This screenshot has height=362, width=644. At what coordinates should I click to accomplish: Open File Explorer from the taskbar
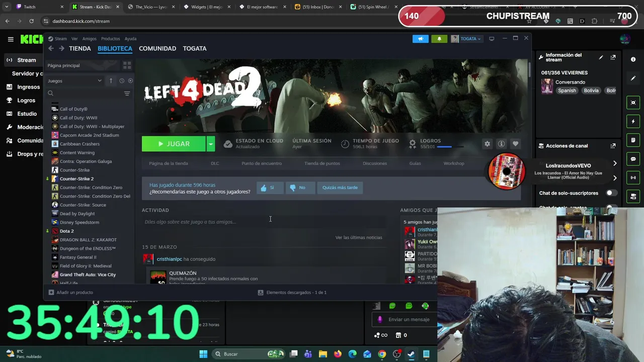[x=323, y=354]
